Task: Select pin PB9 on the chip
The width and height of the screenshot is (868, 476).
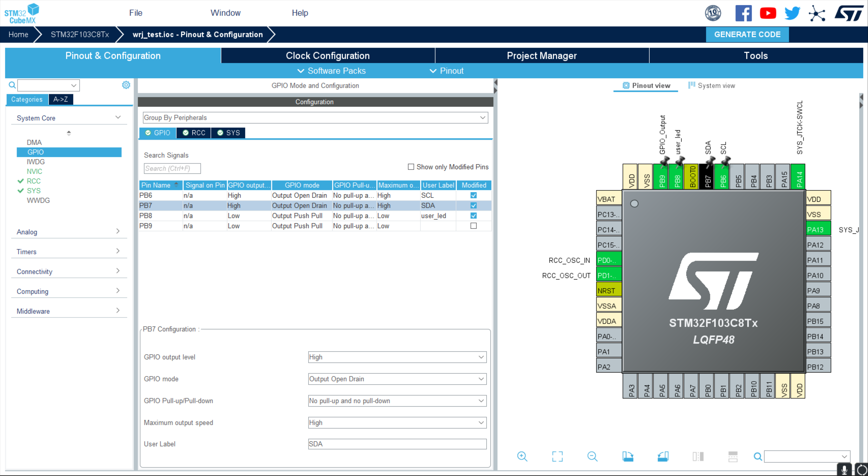Action: [x=660, y=177]
